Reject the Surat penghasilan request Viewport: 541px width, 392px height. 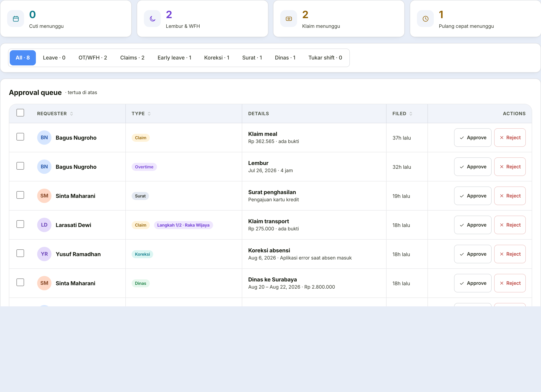coord(510,196)
